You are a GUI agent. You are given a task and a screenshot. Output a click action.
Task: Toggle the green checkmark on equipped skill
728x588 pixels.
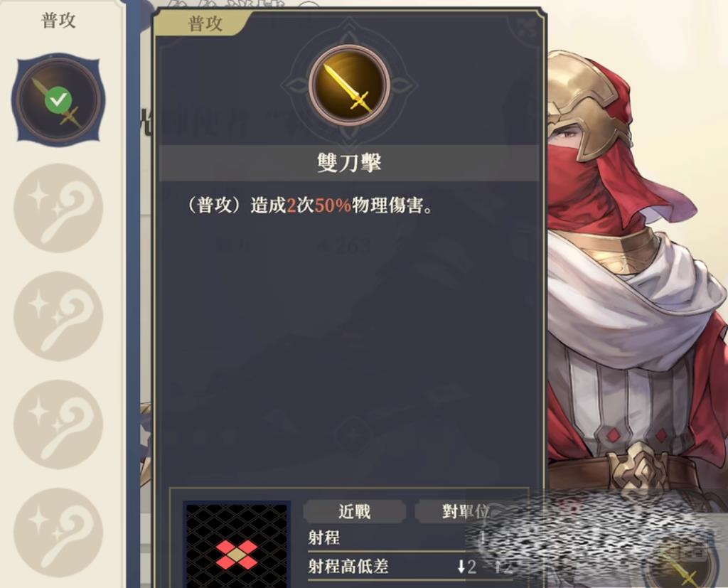58,100
